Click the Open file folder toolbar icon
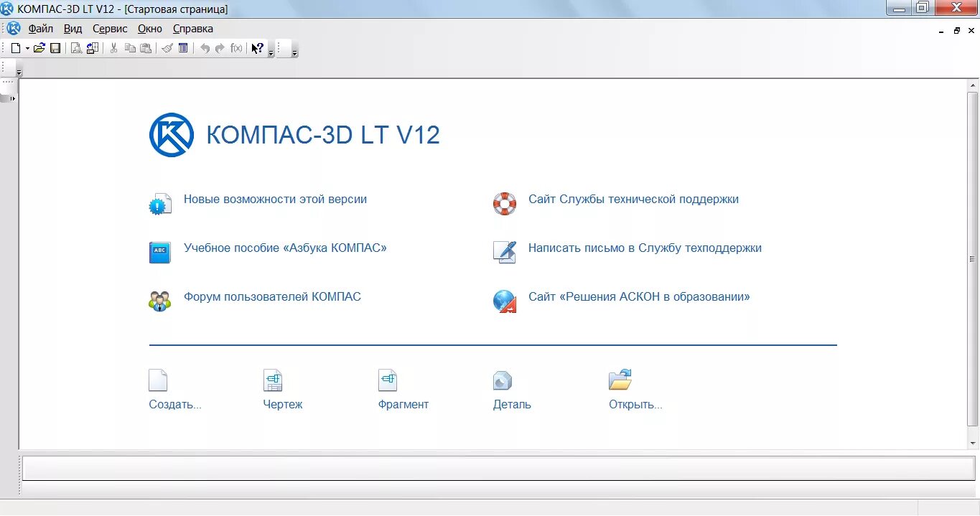This screenshot has width=980, height=516. 39,48
